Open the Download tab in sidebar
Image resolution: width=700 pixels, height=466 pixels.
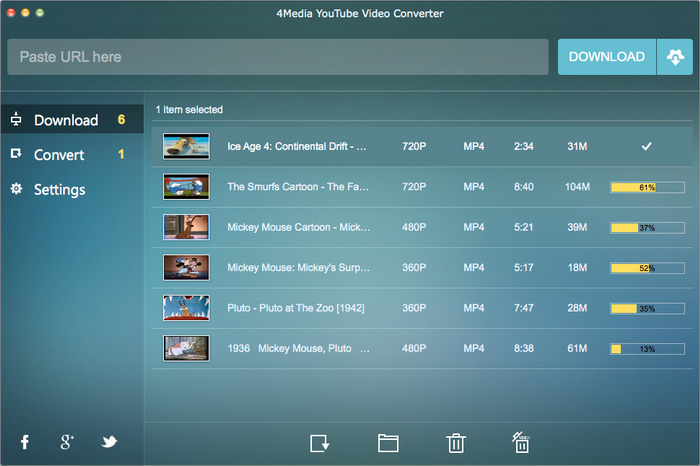[66, 120]
